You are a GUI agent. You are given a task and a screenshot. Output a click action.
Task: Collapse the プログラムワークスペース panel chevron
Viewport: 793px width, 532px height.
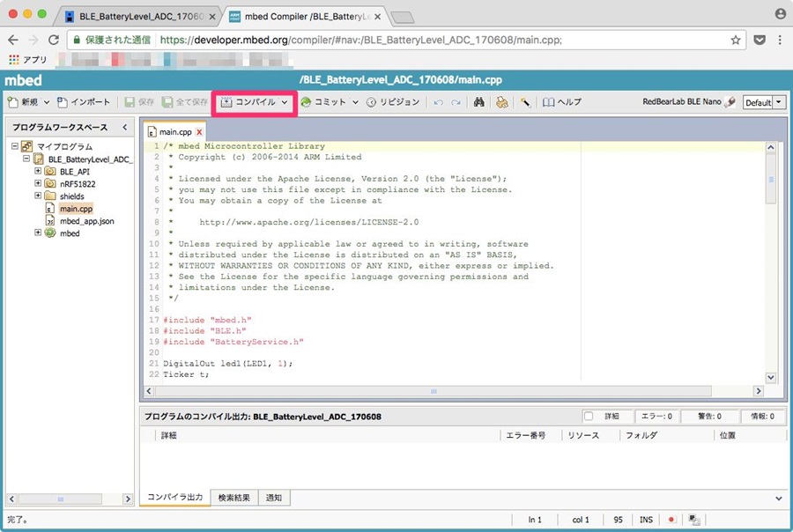coord(125,127)
